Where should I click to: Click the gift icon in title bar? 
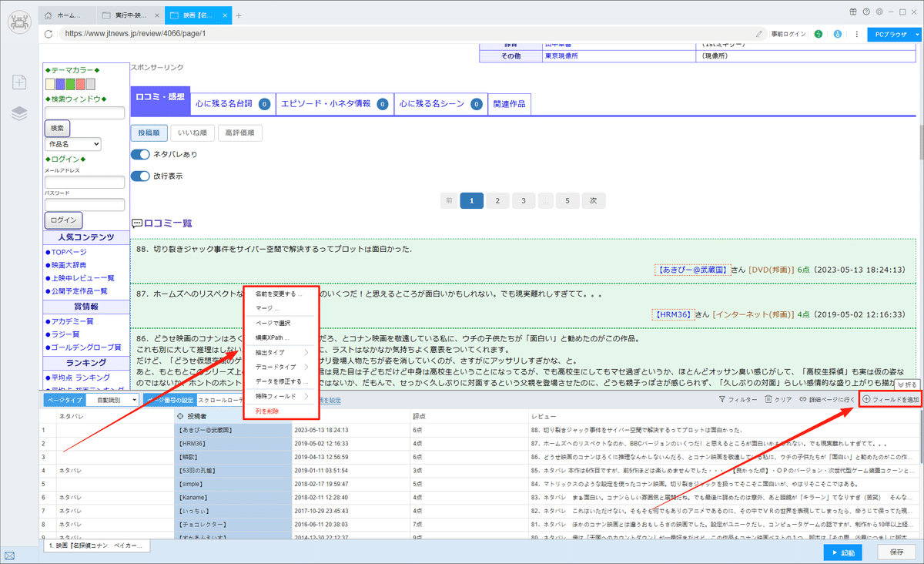pos(853,12)
